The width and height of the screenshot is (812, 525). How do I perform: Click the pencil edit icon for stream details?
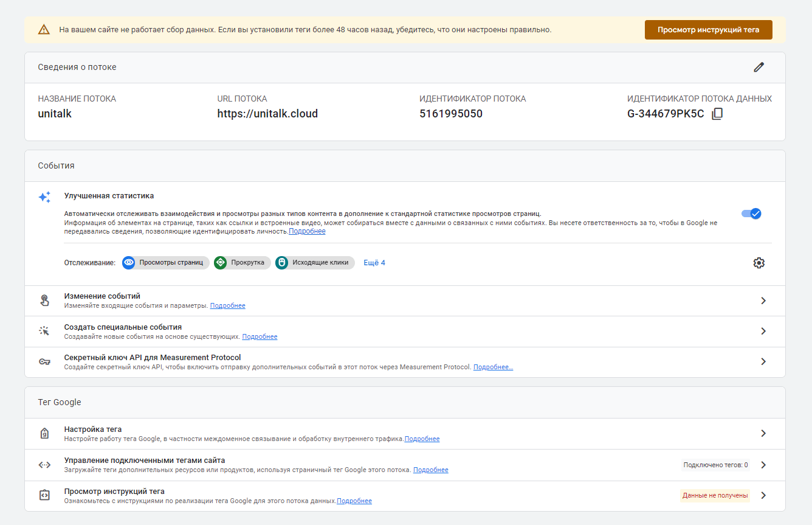pos(759,68)
